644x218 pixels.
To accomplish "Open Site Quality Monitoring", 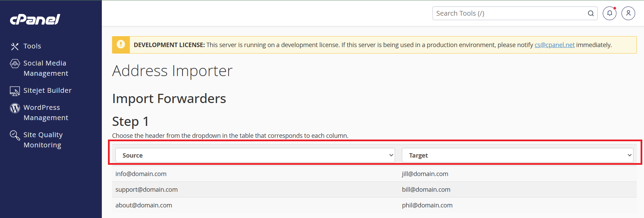I will point(43,140).
